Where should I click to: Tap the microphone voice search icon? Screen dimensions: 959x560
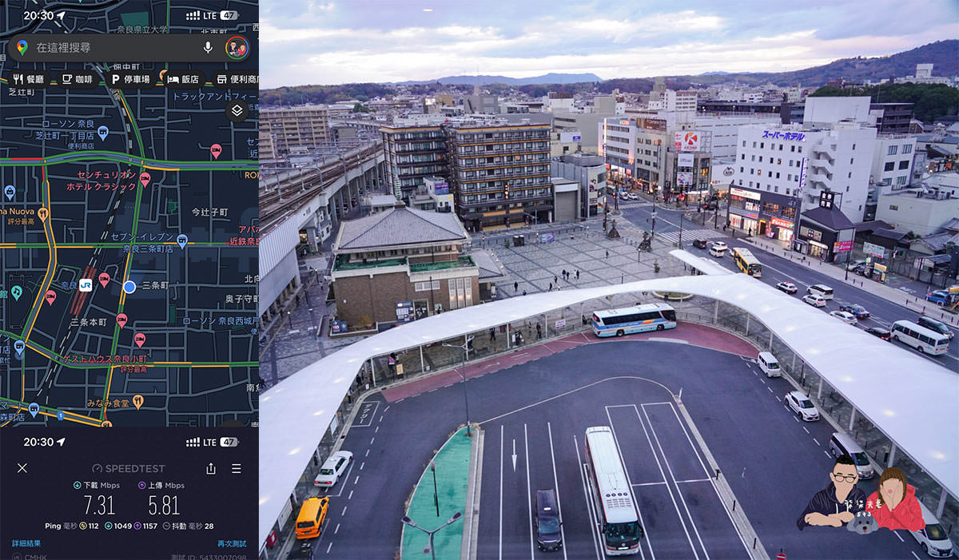pyautogui.click(x=208, y=47)
